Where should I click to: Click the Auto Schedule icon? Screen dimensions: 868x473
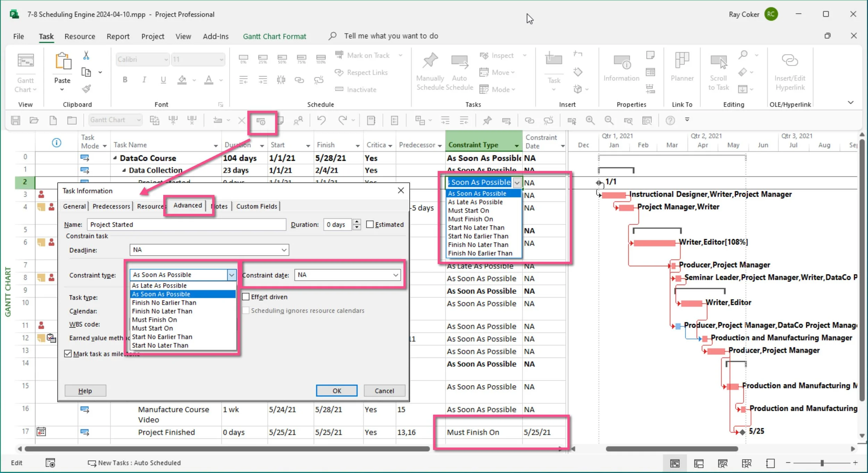(459, 61)
